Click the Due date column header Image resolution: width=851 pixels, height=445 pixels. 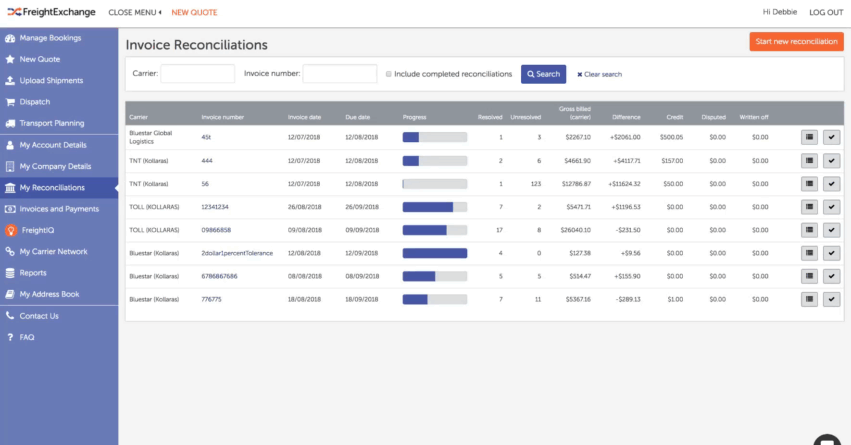(358, 117)
